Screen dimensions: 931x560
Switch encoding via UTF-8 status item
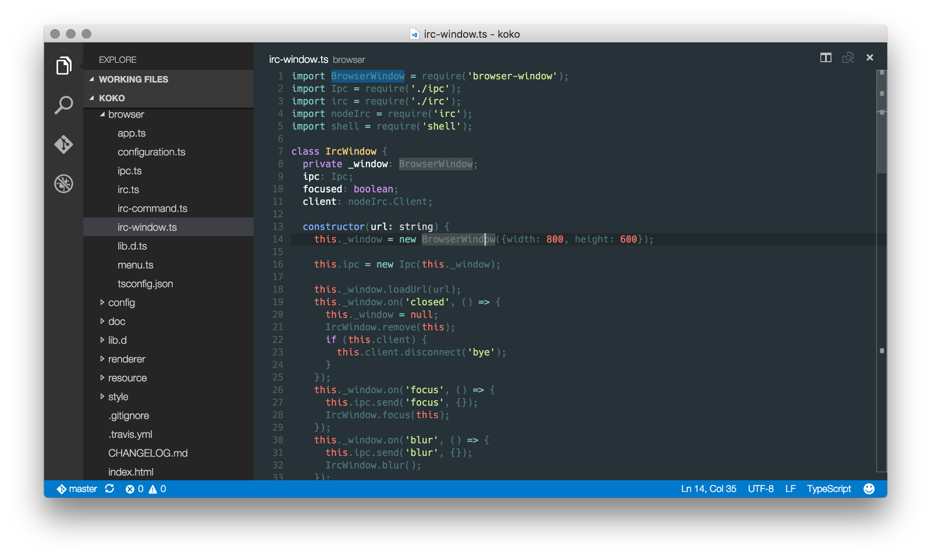pos(761,488)
